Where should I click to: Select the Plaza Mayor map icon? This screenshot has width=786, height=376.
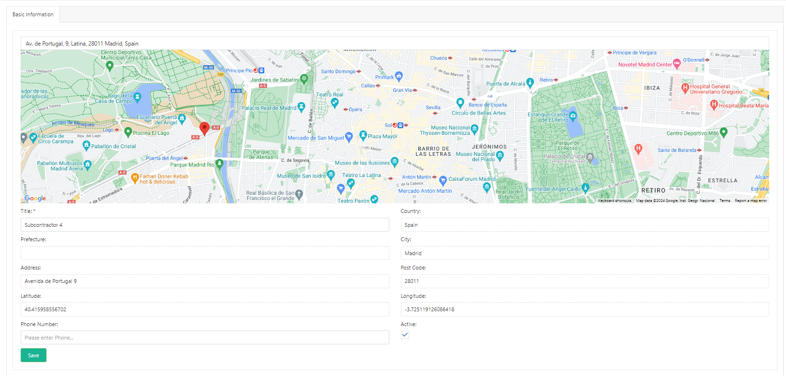pyautogui.click(x=363, y=135)
